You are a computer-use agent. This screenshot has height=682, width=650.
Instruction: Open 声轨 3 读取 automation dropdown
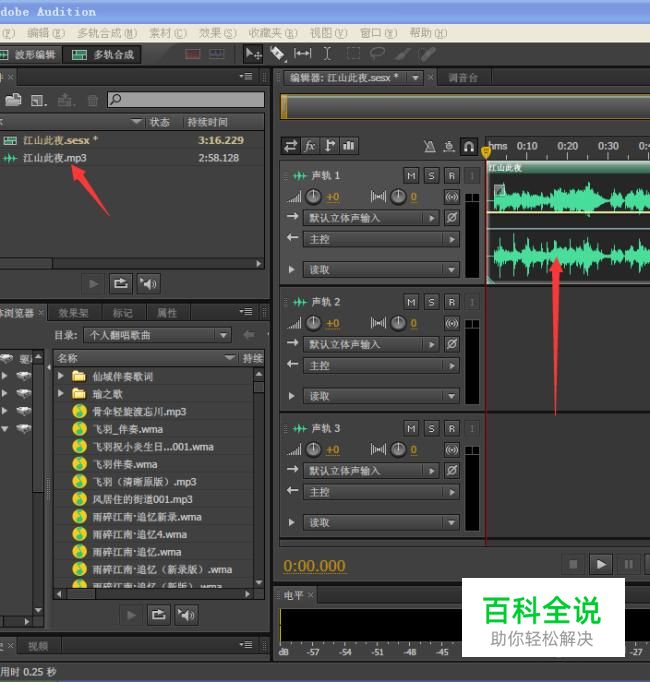click(x=381, y=523)
